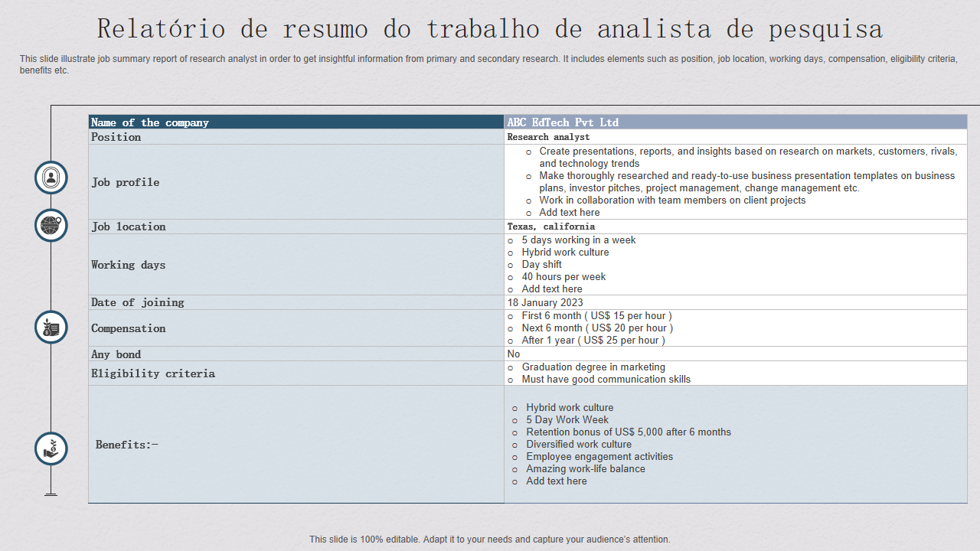Click the 'Hybrid work culture' bullet under Working days
Viewport: 980px width, 551px height.
pyautogui.click(x=566, y=253)
